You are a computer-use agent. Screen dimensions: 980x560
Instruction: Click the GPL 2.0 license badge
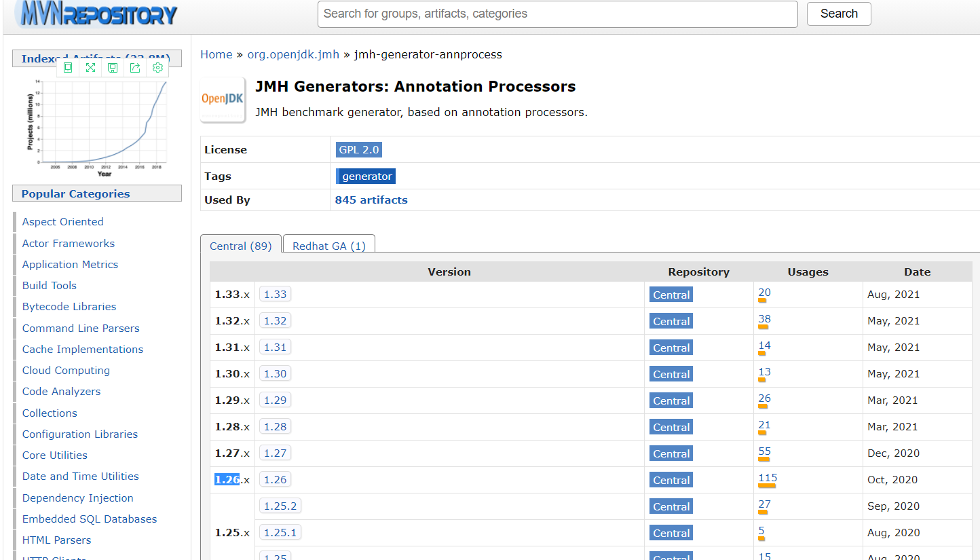pos(359,149)
